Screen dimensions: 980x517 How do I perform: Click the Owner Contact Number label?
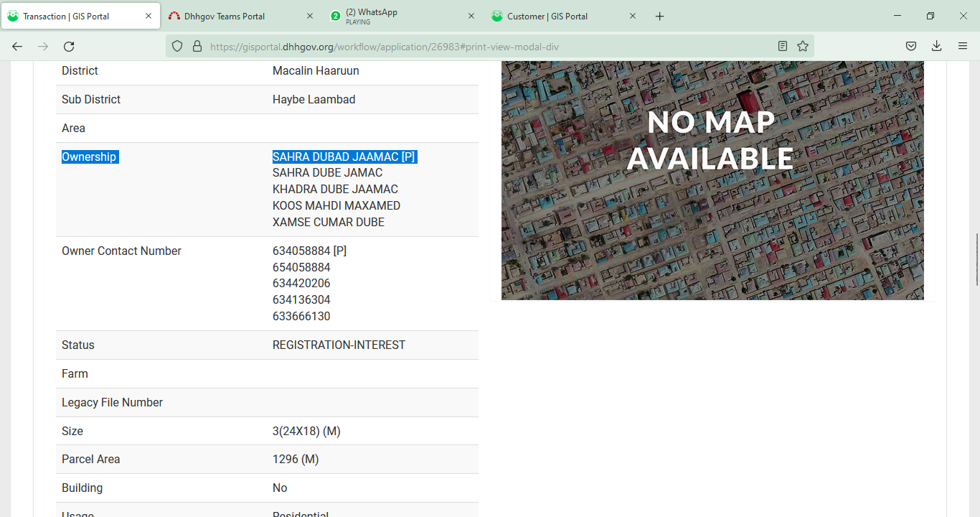point(121,251)
